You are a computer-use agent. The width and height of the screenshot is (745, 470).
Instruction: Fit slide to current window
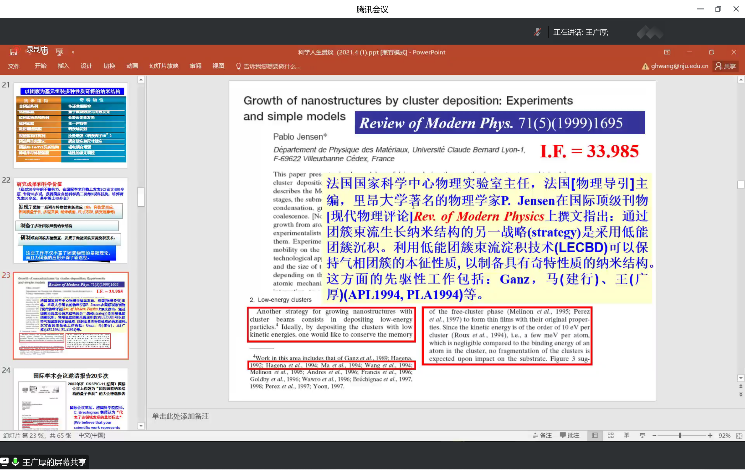pos(737,436)
